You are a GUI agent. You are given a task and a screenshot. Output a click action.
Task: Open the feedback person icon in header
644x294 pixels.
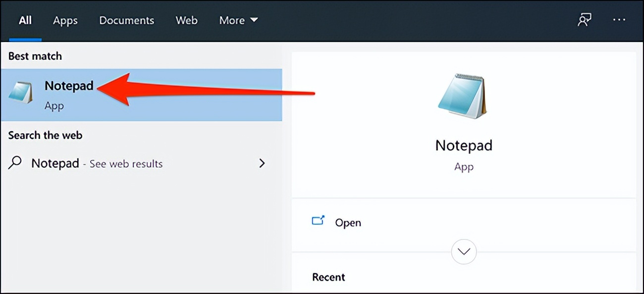point(585,20)
